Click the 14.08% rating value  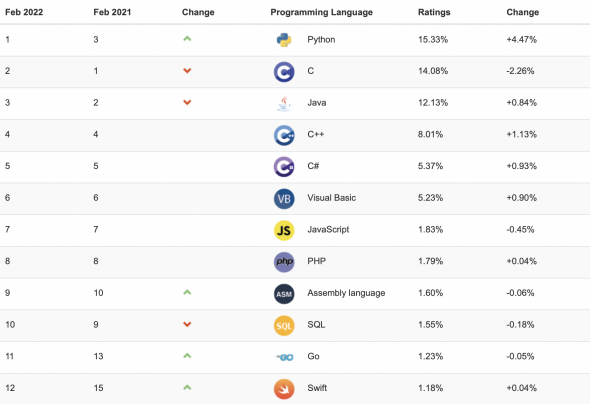pyautogui.click(x=433, y=71)
